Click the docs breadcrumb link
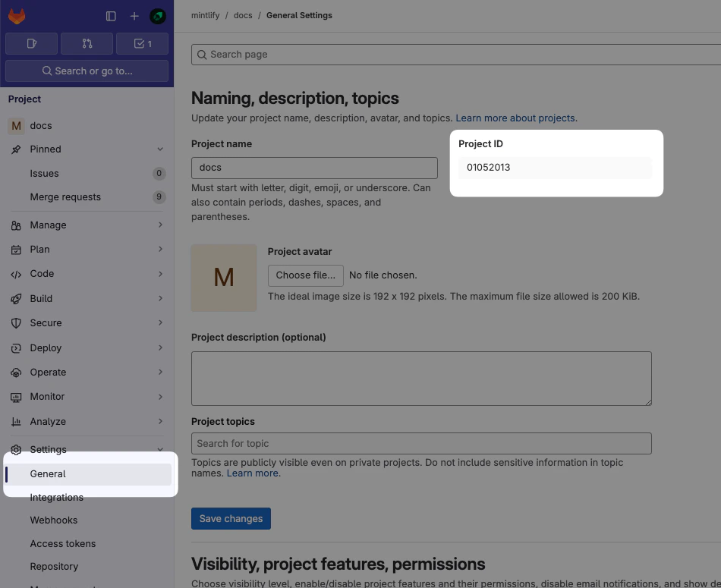Viewport: 721px width, 588px height. click(243, 15)
